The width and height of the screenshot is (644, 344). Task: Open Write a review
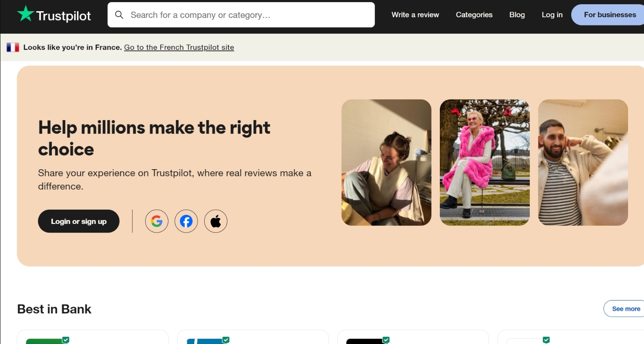point(415,15)
